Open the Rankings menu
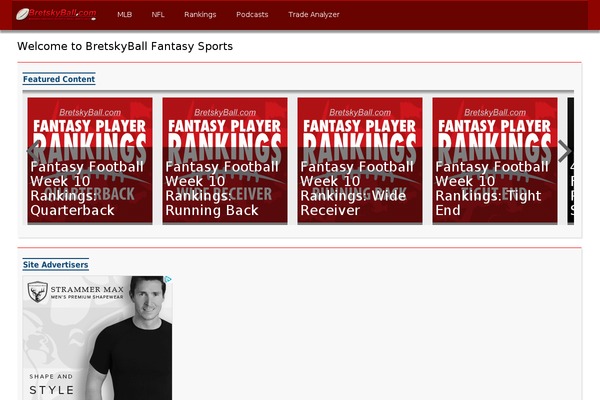The width and height of the screenshot is (600, 400). tap(200, 15)
